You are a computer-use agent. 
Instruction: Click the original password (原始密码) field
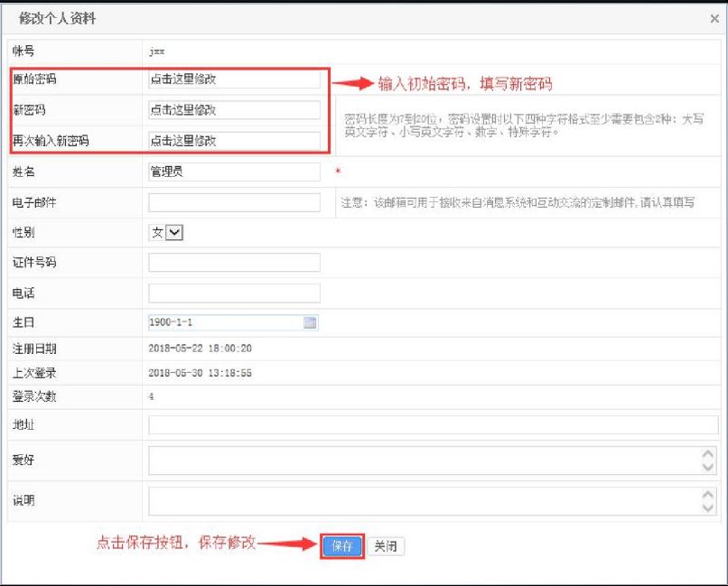(x=234, y=79)
